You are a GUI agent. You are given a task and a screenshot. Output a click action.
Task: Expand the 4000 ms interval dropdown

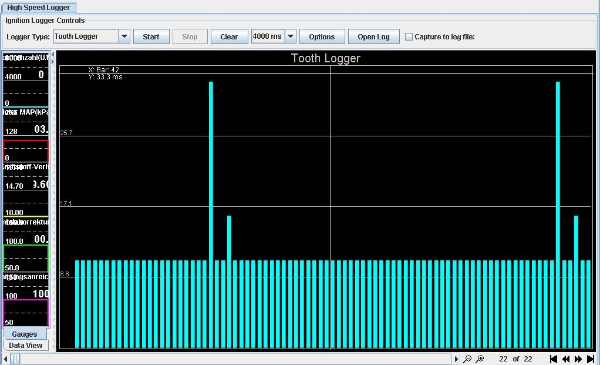click(x=290, y=37)
